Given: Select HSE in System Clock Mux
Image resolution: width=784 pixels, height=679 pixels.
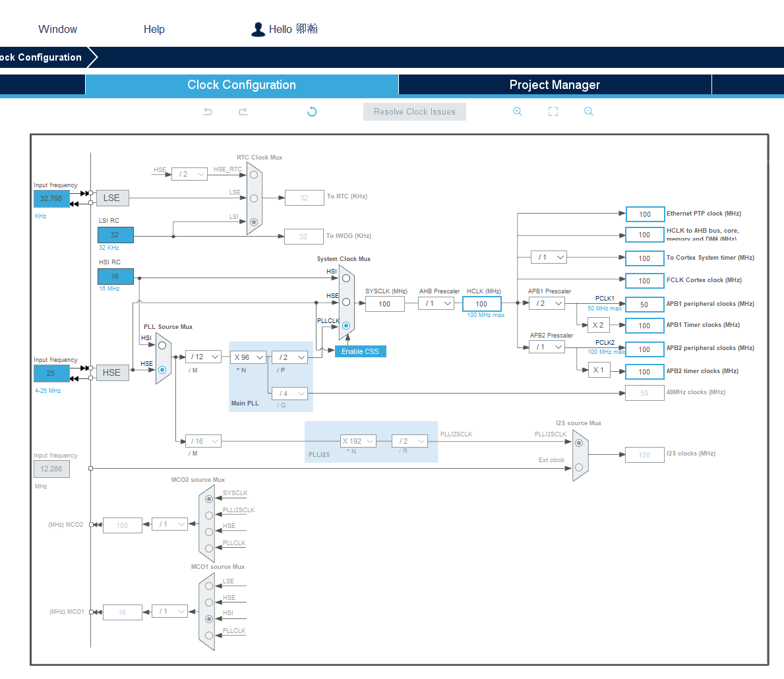Looking at the screenshot, I should 346,302.
